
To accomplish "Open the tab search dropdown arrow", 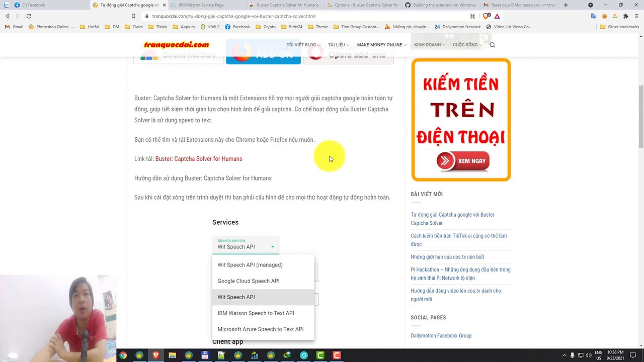I will tap(590, 5).
